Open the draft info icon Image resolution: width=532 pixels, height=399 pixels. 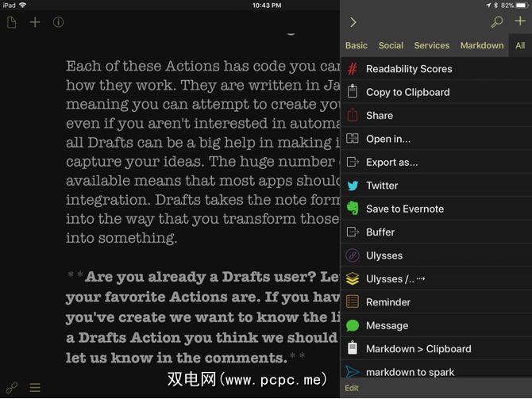coord(58,22)
